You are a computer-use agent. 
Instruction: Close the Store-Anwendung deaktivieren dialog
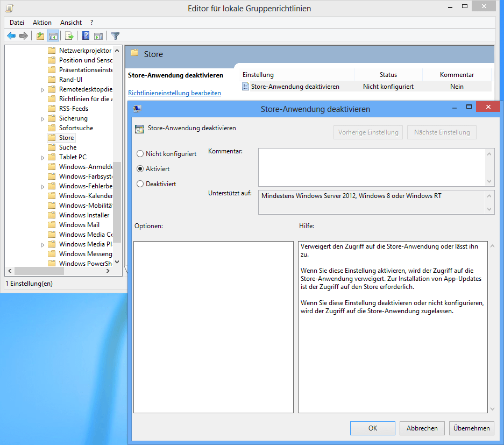[x=488, y=107]
